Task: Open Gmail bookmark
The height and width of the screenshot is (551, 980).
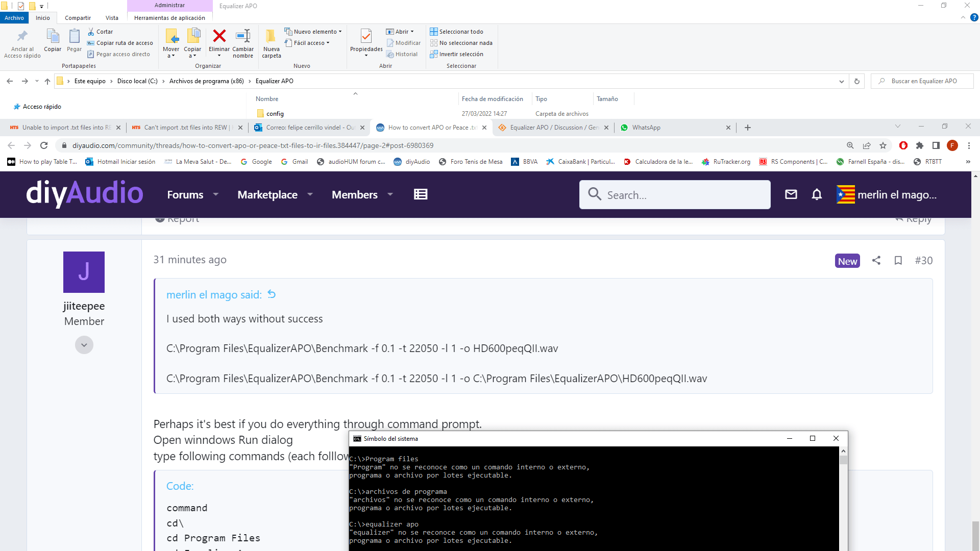Action: click(x=295, y=162)
